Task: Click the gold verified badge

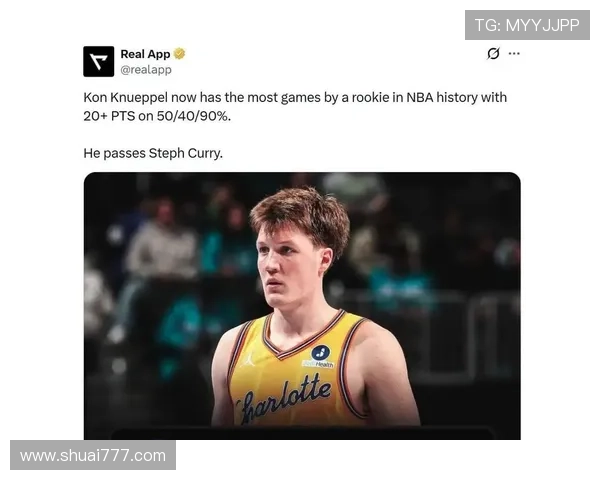Action: [x=179, y=54]
